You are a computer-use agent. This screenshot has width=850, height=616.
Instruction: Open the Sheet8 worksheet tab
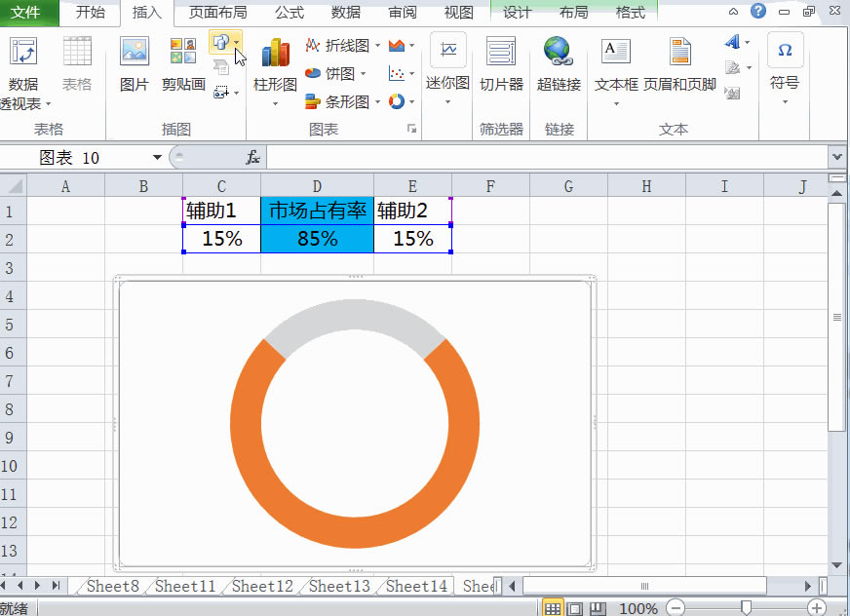113,586
